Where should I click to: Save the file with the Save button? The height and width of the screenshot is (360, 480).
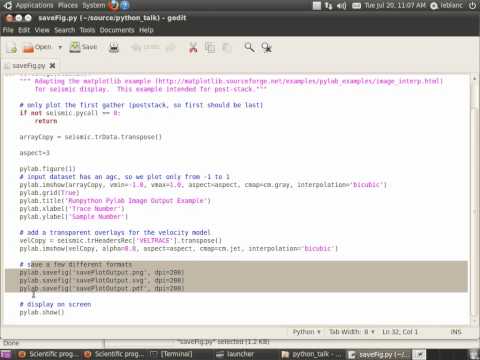83,47
